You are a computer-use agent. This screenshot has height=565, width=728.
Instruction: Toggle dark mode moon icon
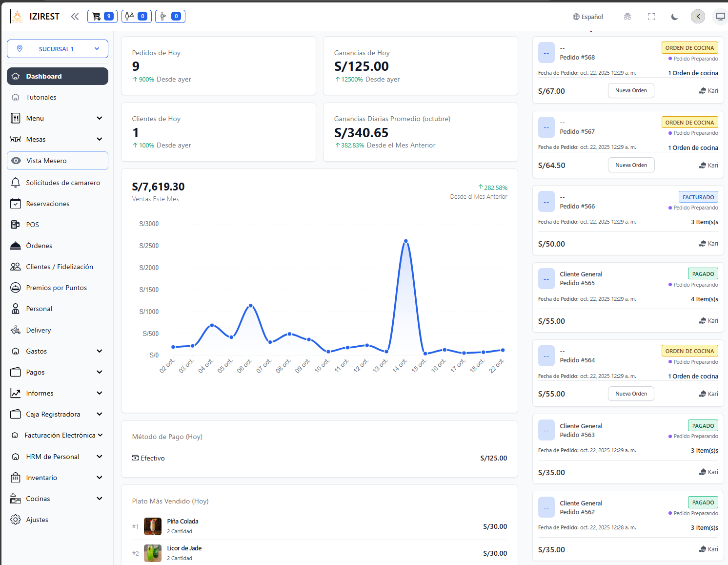point(674,17)
